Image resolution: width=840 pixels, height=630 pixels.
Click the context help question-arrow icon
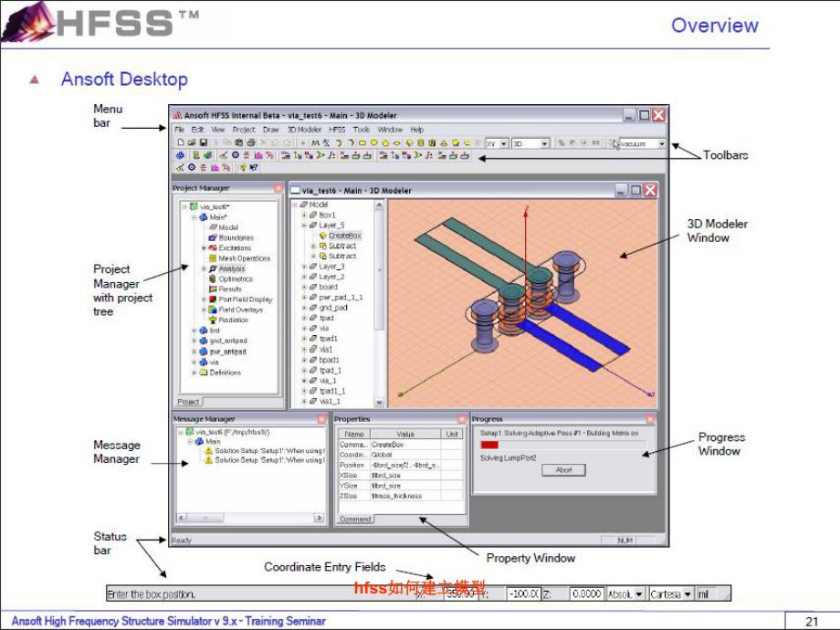pyautogui.click(x=254, y=168)
